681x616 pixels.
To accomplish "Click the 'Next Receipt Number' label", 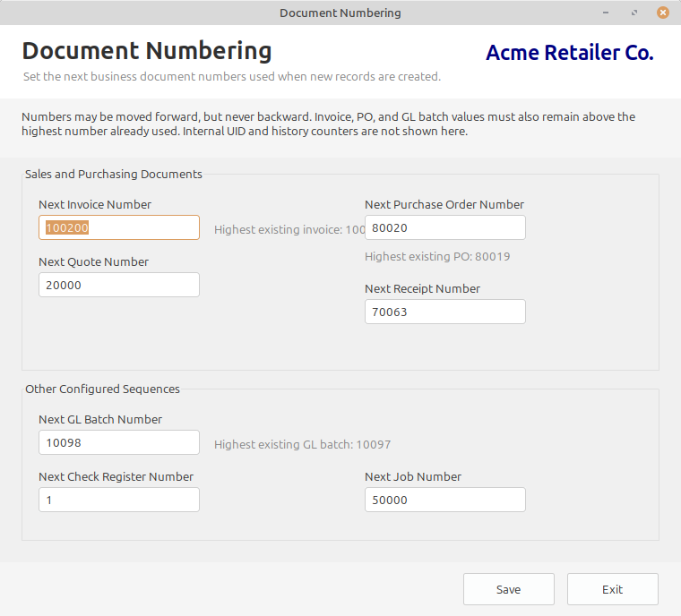I will click(423, 288).
